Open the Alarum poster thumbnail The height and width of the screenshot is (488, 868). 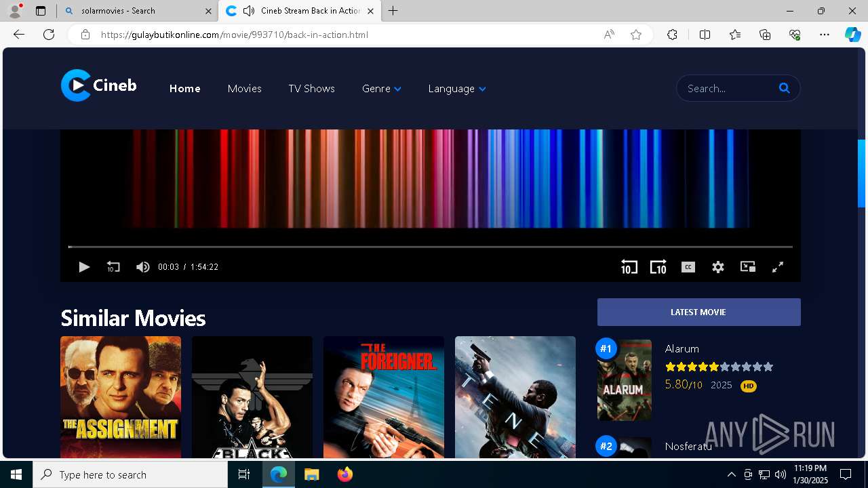(x=625, y=380)
